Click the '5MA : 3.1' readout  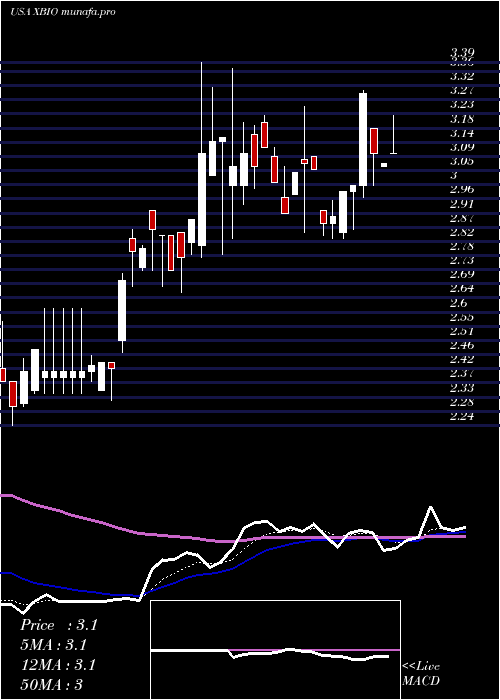coord(54,645)
